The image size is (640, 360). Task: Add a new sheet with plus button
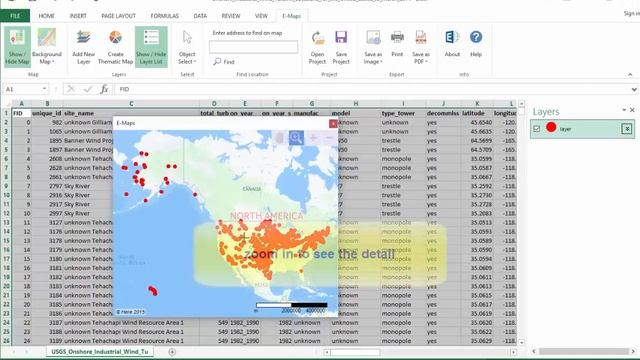tap(172, 352)
